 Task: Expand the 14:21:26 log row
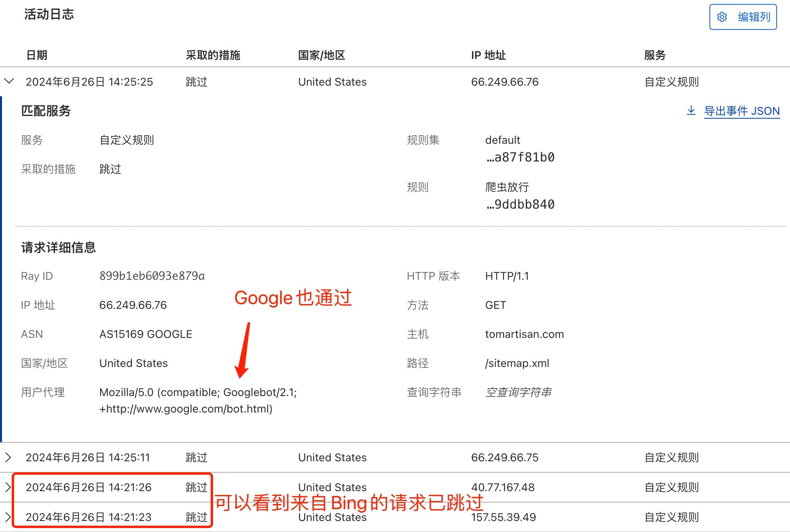point(8,487)
